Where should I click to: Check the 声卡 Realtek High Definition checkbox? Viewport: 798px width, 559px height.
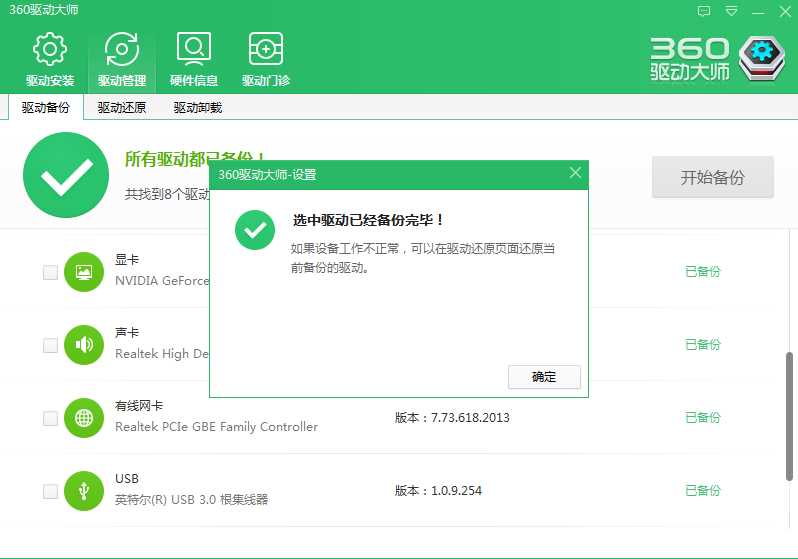tap(50, 345)
